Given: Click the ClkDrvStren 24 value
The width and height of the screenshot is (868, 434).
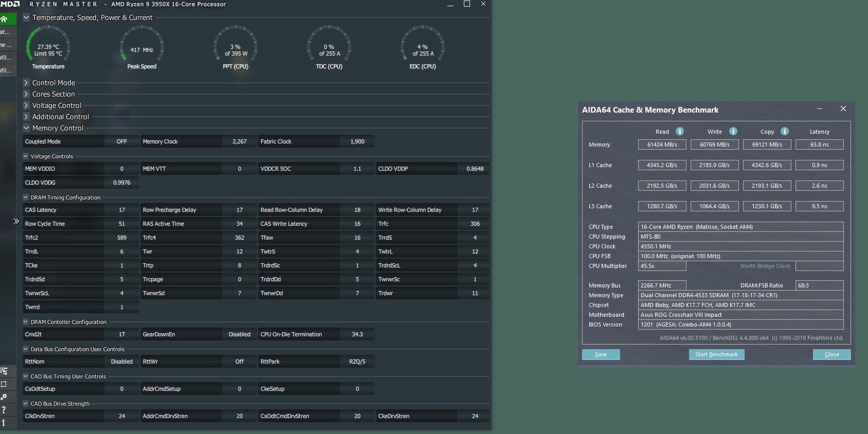Looking at the screenshot, I should click(x=122, y=416).
